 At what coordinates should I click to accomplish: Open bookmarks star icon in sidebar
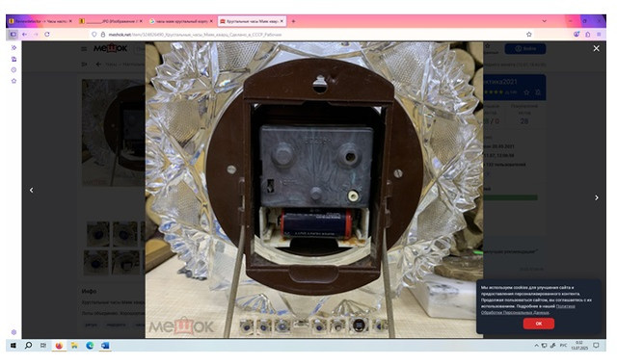[13, 81]
